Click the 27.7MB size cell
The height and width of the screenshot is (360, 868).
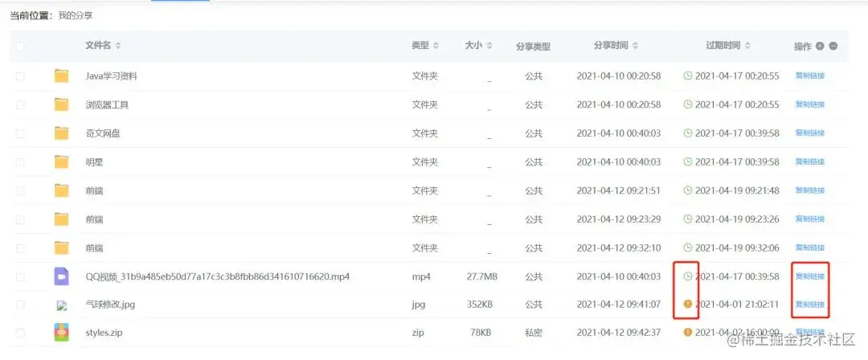[x=481, y=276]
